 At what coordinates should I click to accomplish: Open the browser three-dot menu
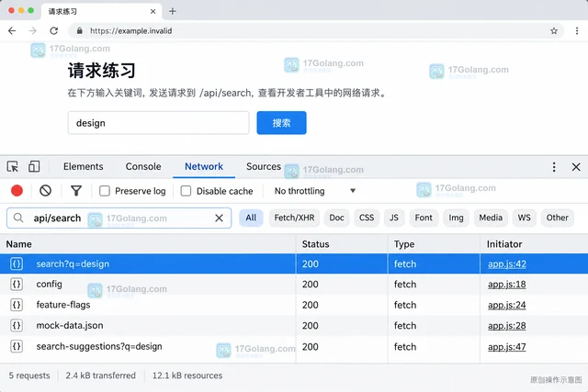coord(577,30)
